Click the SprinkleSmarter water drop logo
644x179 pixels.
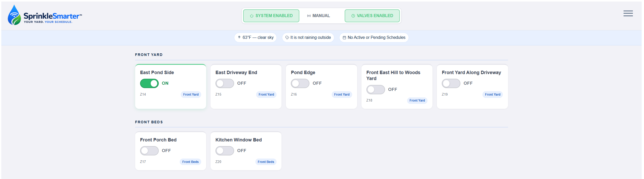click(14, 15)
